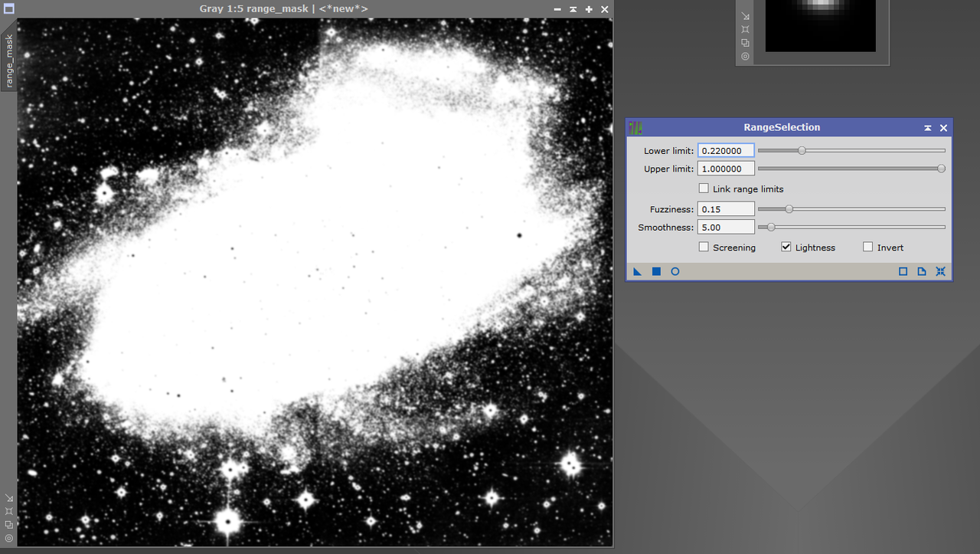
Task: Click the Lower limit slider handle
Action: 802,150
